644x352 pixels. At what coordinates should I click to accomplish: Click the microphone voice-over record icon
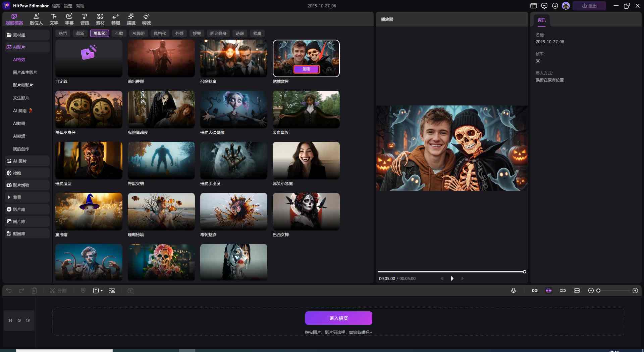pos(513,291)
